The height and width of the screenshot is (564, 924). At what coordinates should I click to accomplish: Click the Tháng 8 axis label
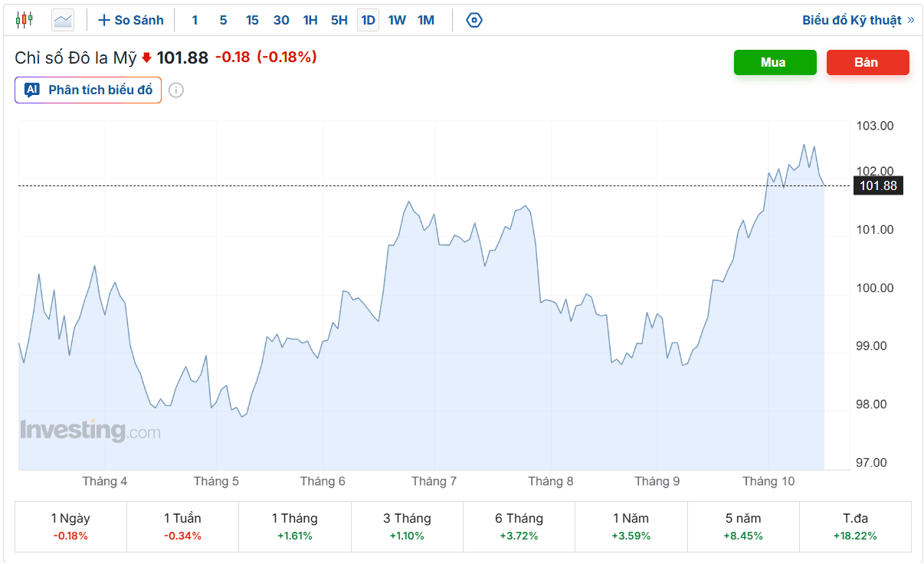(x=550, y=481)
